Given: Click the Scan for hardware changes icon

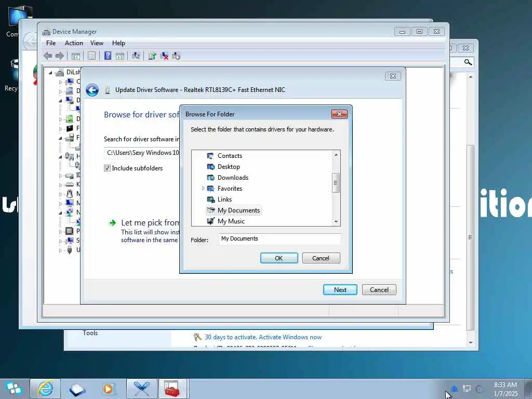Looking at the screenshot, I should (x=136, y=56).
